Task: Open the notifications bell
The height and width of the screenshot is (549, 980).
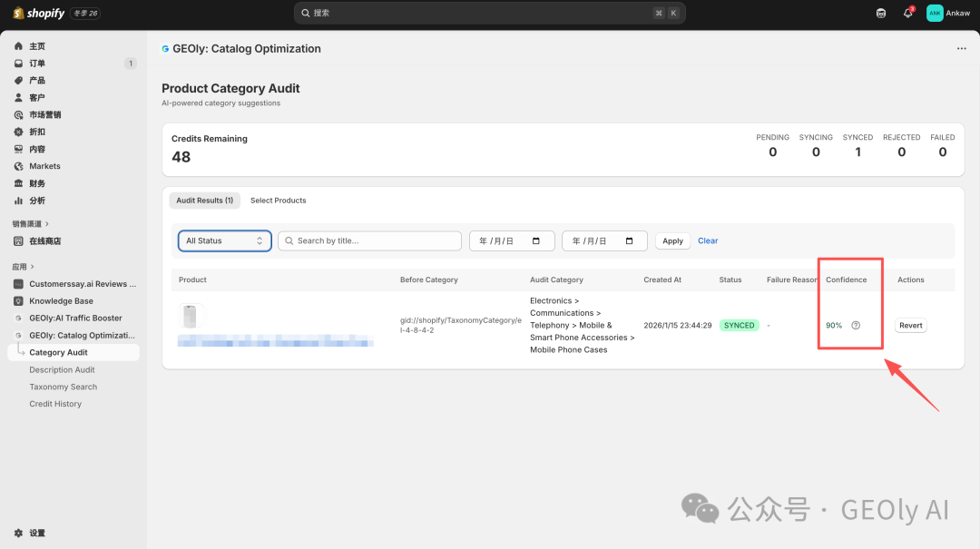Action: click(907, 13)
